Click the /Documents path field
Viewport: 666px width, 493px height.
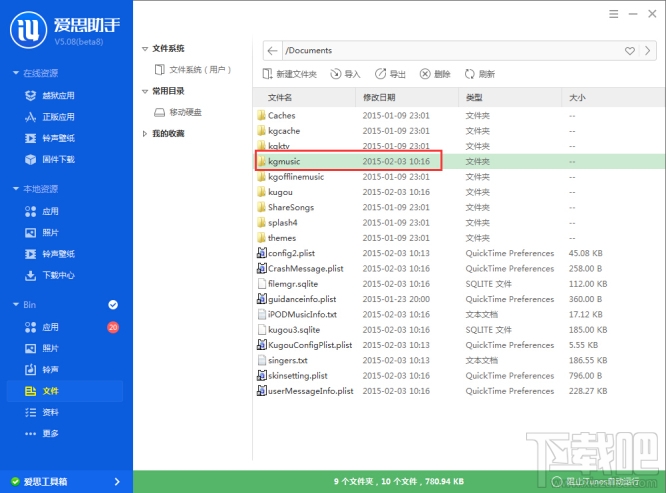point(450,51)
